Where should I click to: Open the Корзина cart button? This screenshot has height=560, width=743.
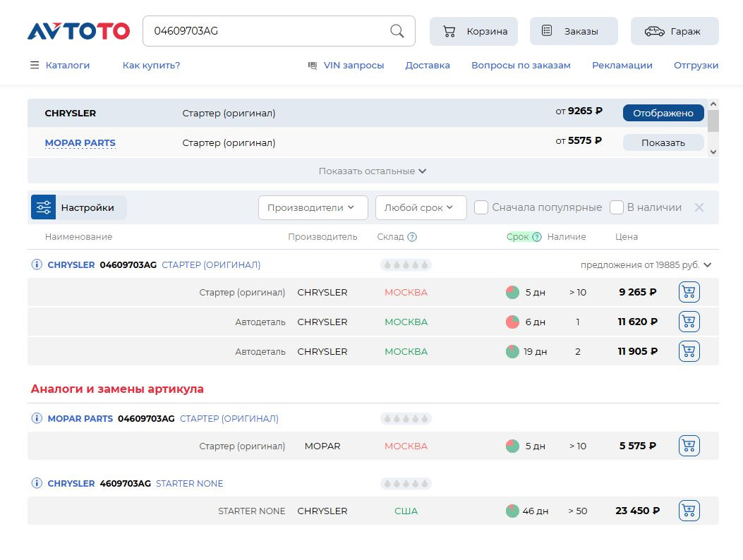tap(473, 31)
